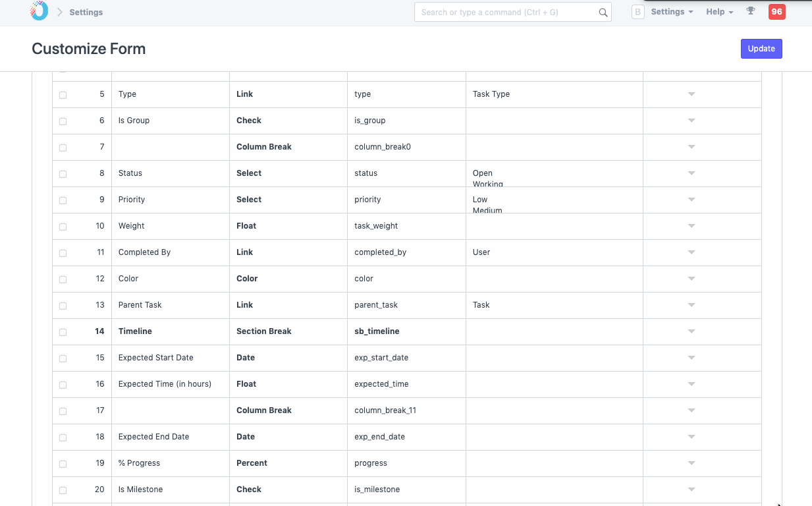Expand the Completed By row details arrow

[691, 252]
